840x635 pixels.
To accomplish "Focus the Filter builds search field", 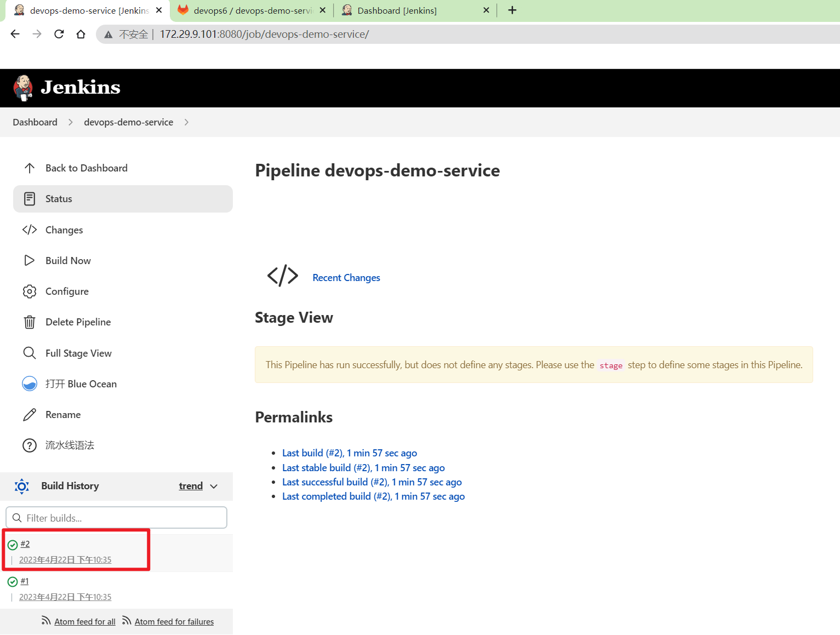I will 116,518.
